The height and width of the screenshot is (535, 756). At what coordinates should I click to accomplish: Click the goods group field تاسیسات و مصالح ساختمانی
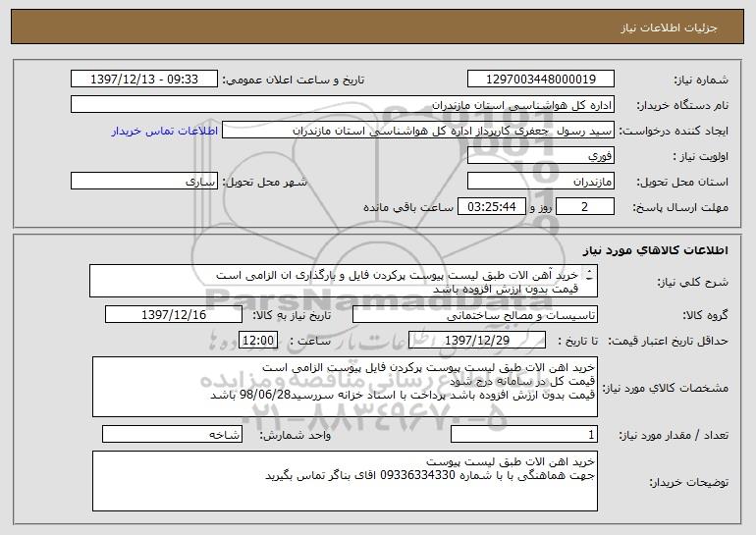[475, 315]
